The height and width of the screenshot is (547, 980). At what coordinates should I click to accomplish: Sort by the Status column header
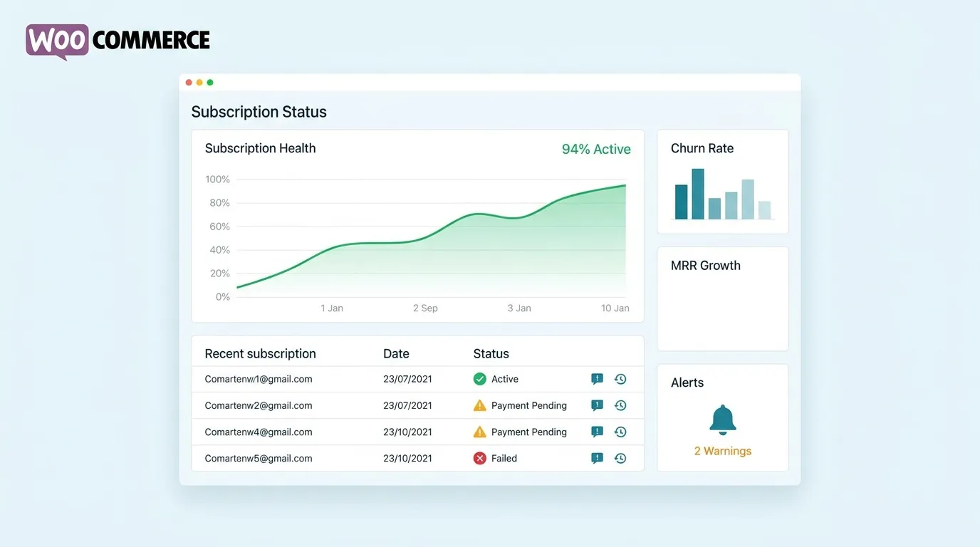pos(491,353)
